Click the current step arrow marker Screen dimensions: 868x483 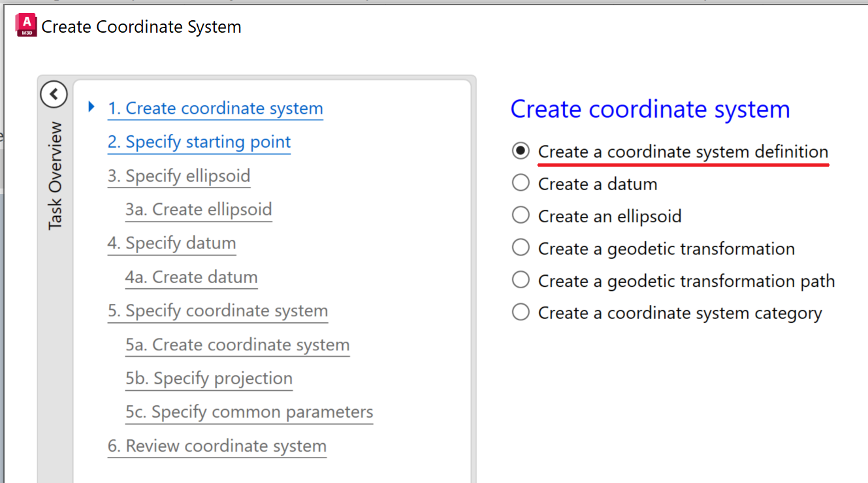click(x=91, y=107)
